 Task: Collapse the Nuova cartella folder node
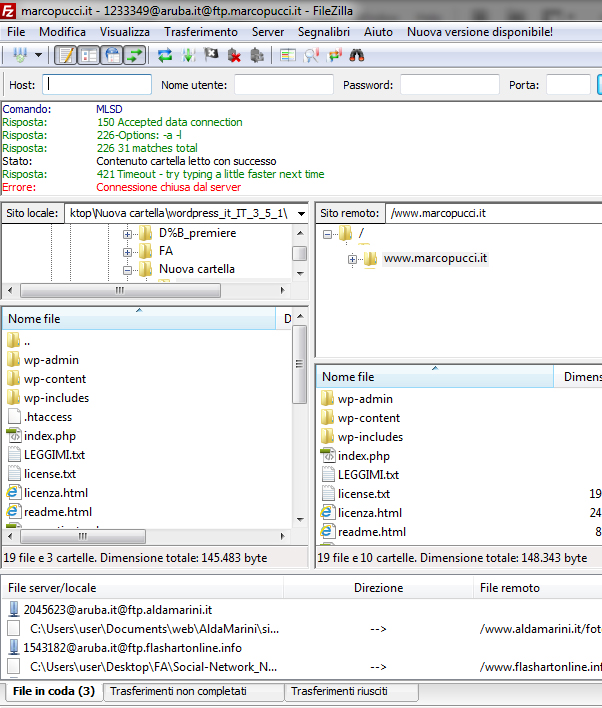(127, 270)
